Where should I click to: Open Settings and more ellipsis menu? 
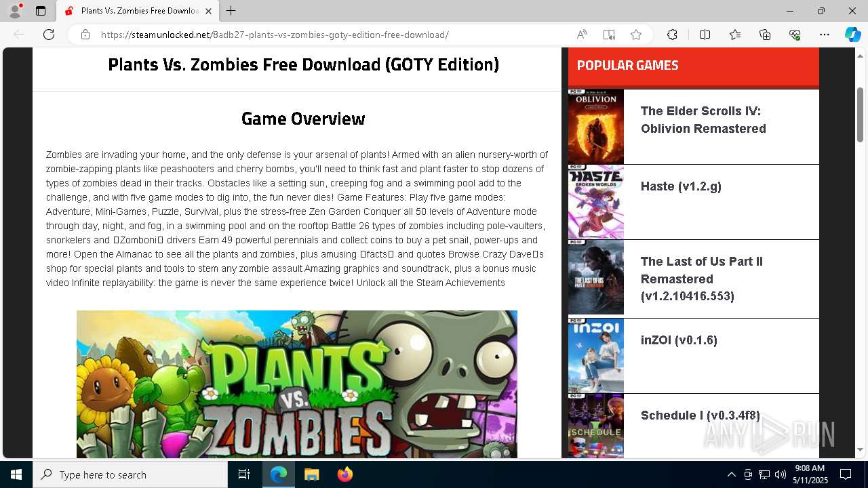click(825, 35)
